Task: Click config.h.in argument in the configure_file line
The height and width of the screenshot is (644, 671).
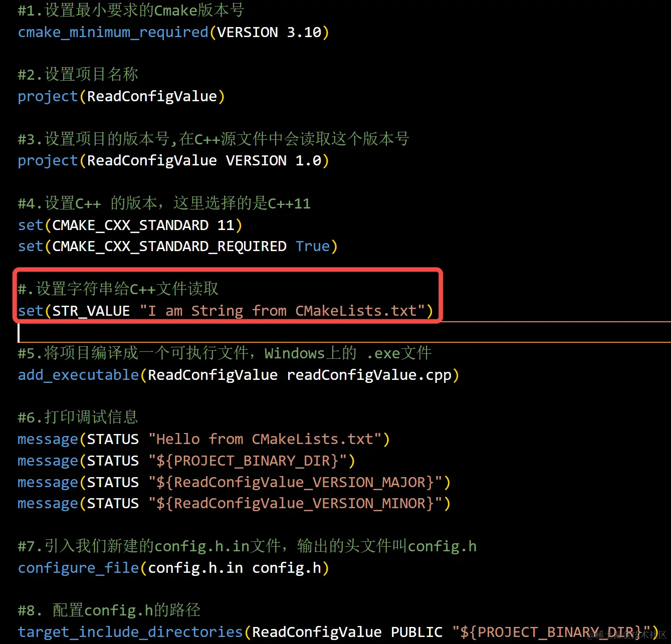Action: 195,568
